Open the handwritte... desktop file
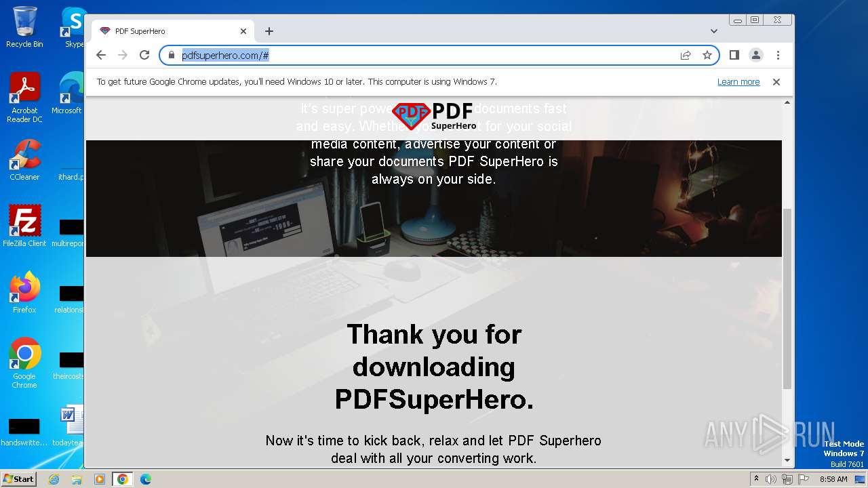Viewport: 868px width, 488px height. 24,430
